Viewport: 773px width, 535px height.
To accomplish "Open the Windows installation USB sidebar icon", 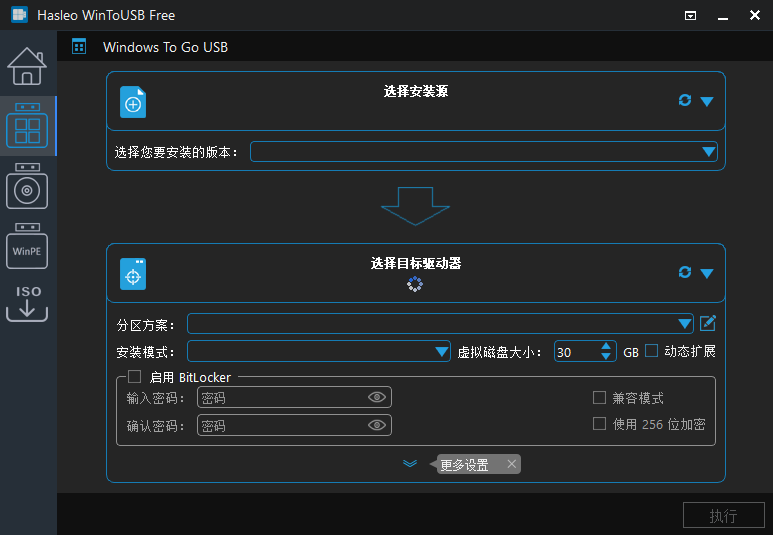I will tap(27, 187).
